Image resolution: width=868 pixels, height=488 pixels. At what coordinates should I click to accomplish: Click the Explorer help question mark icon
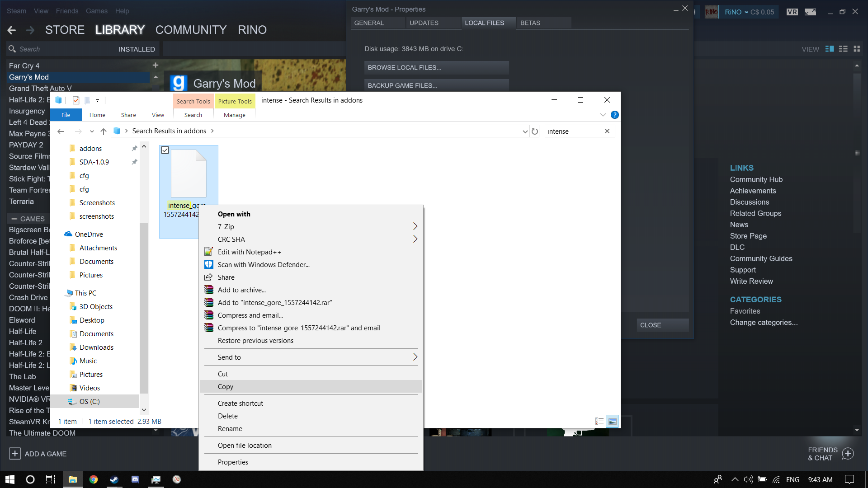click(x=614, y=115)
